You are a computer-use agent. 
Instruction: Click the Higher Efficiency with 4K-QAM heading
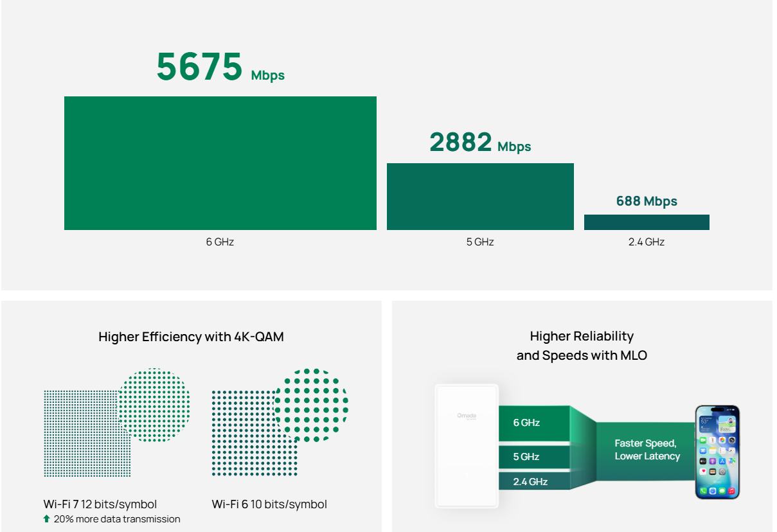pyautogui.click(x=191, y=337)
